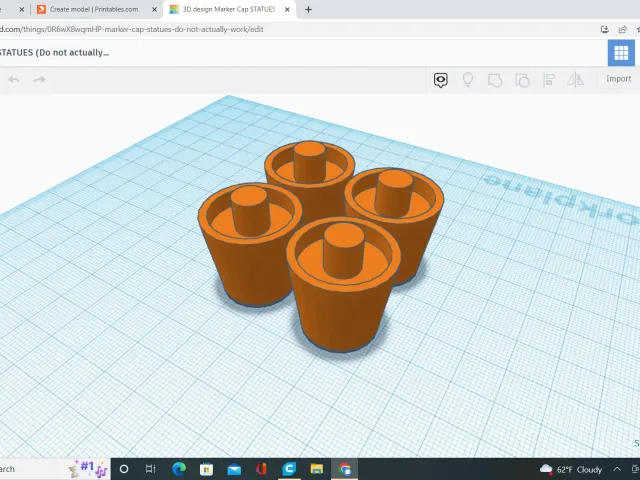Close the Create model Printables.com tab
This screenshot has width=640, height=480.
(154, 9)
